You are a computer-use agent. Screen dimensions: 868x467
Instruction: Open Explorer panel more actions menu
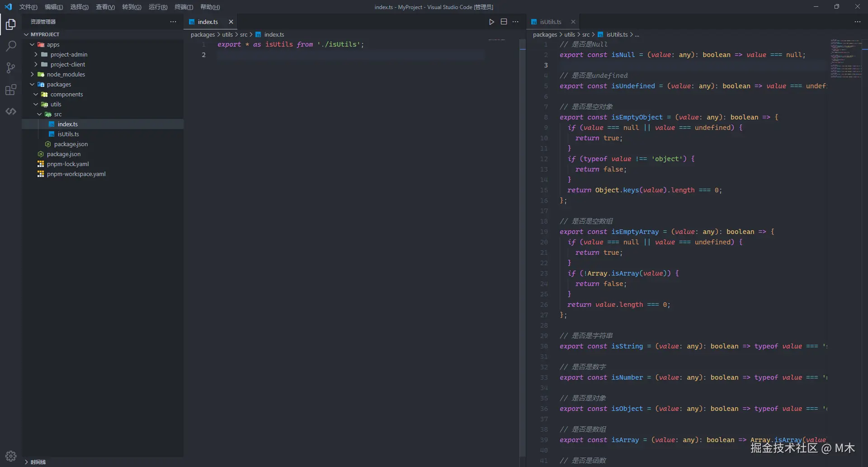(x=173, y=22)
